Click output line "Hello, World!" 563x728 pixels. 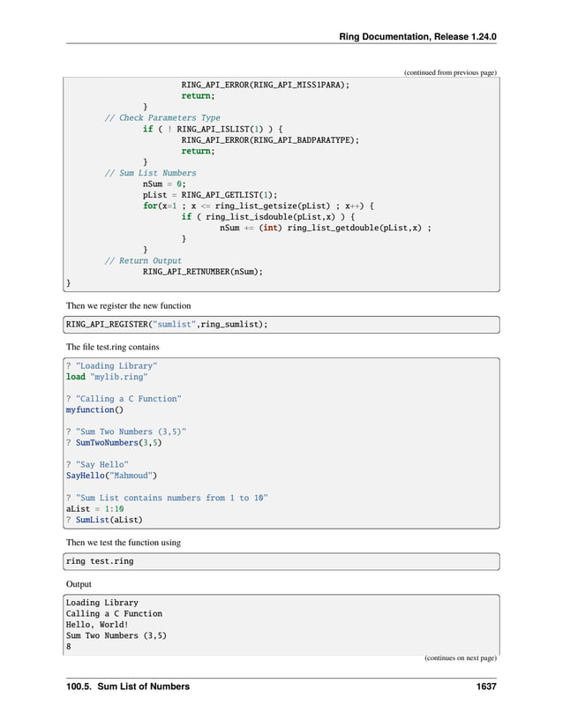pos(97,625)
